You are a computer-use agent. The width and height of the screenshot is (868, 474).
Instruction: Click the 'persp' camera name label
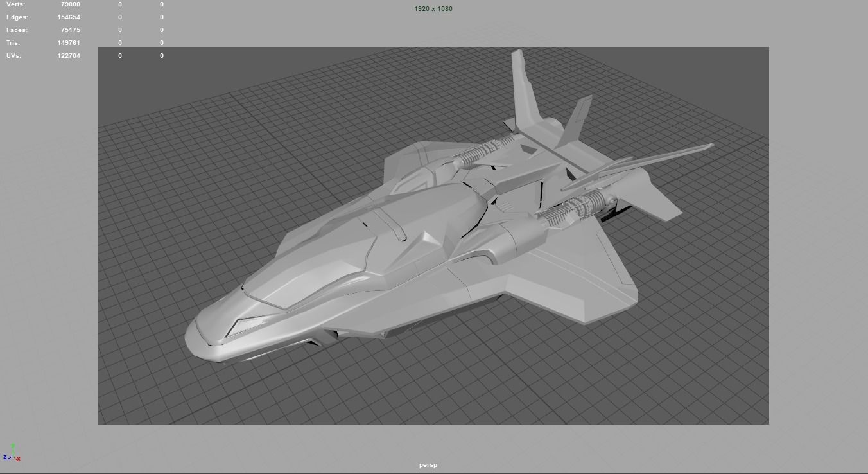(428, 465)
